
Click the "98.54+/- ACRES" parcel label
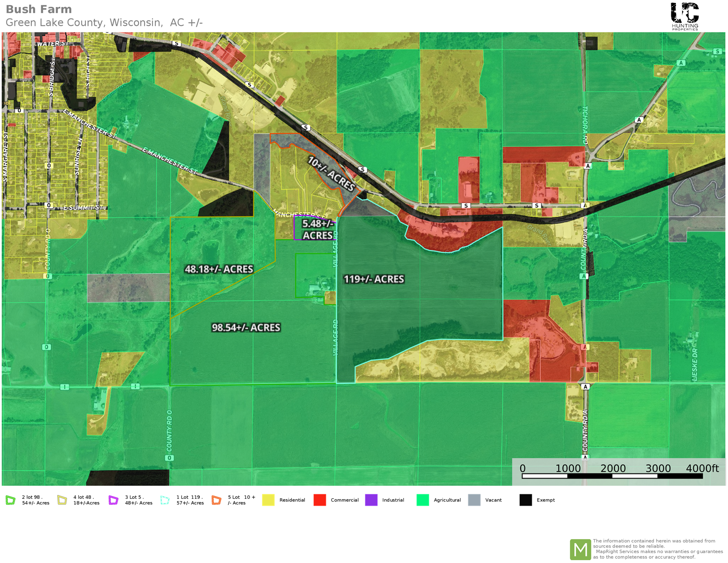click(246, 327)
